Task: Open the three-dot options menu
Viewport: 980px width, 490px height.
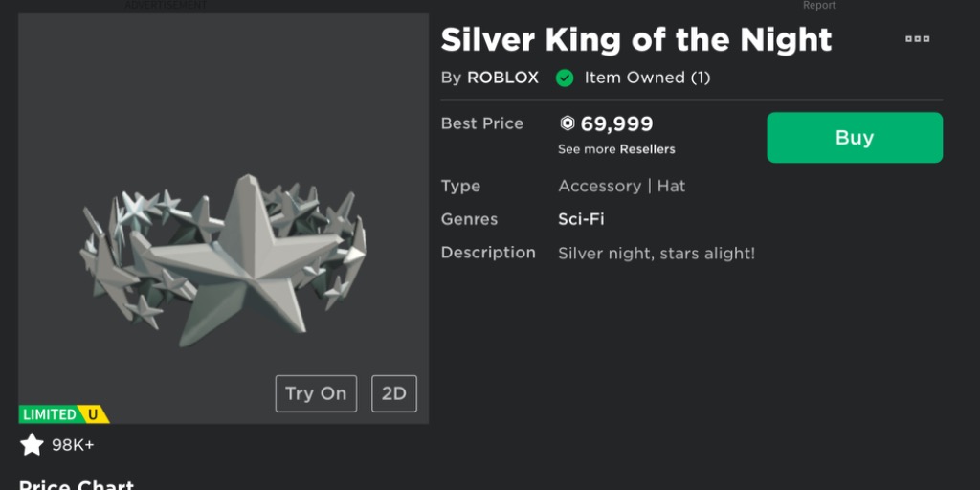Action: [x=917, y=39]
